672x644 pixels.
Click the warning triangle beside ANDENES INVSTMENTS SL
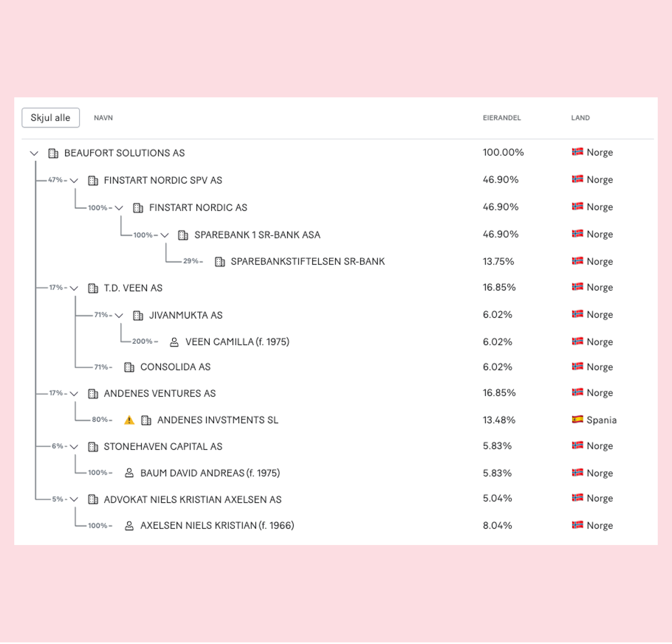(x=129, y=420)
